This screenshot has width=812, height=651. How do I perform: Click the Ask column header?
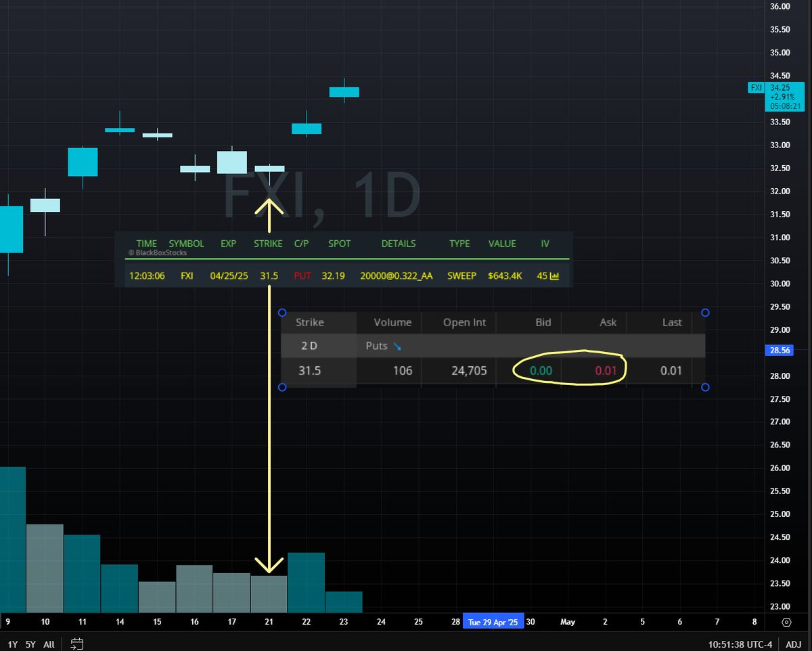coord(608,322)
